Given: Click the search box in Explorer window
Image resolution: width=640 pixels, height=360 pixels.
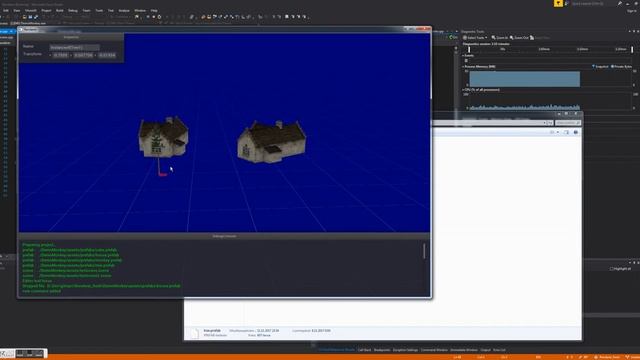Looking at the screenshot, I should coord(568,123).
